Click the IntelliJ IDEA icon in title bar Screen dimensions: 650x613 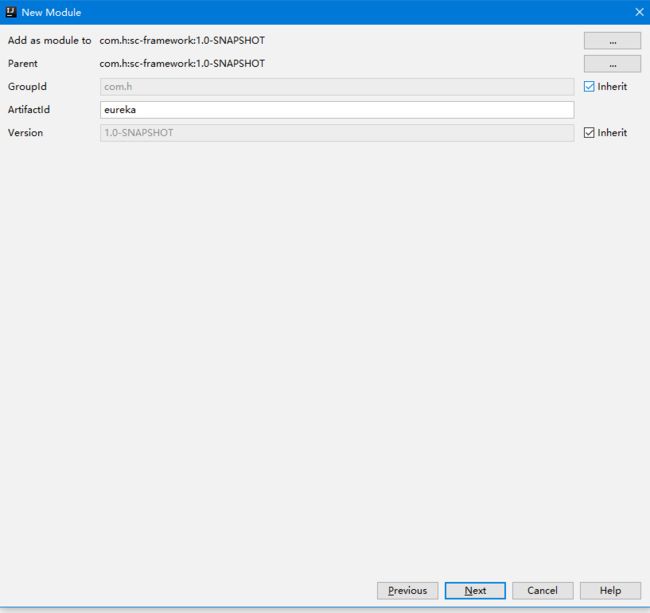11,12
